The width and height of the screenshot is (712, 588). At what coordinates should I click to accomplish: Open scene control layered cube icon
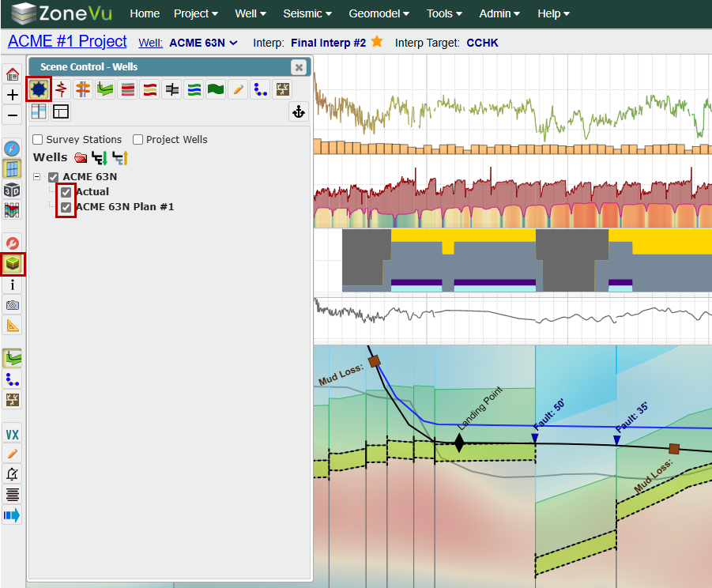point(13,264)
